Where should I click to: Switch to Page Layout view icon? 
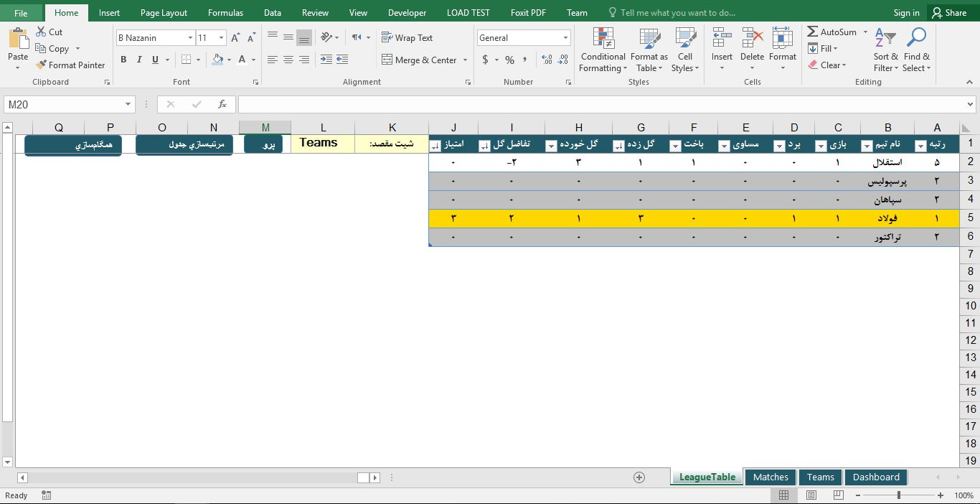pyautogui.click(x=811, y=495)
